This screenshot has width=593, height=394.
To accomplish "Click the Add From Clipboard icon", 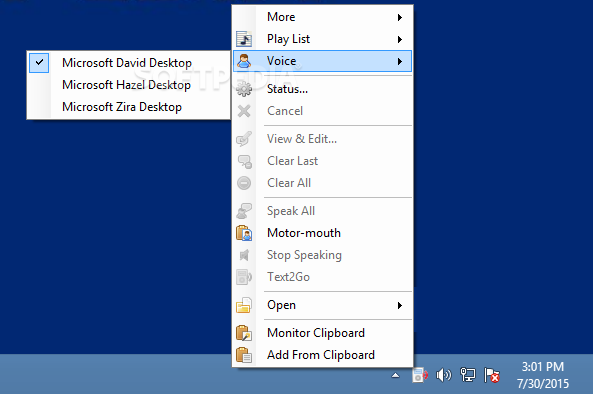I will tap(244, 355).
